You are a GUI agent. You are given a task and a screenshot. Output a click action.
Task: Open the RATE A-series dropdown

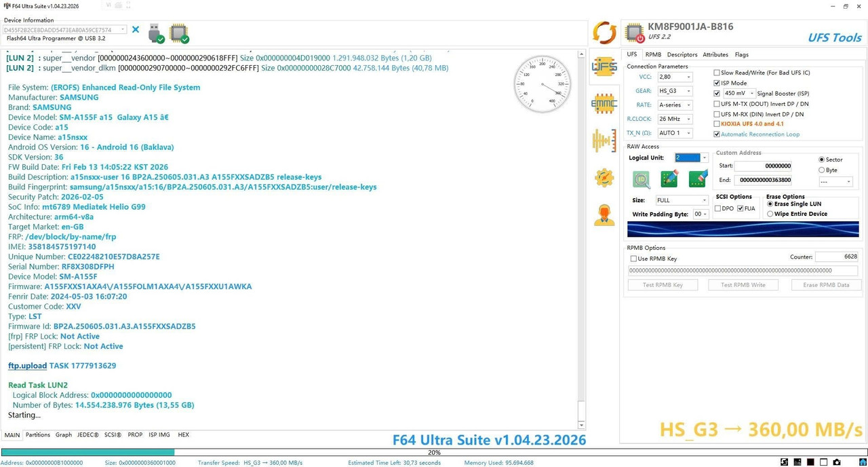click(675, 105)
